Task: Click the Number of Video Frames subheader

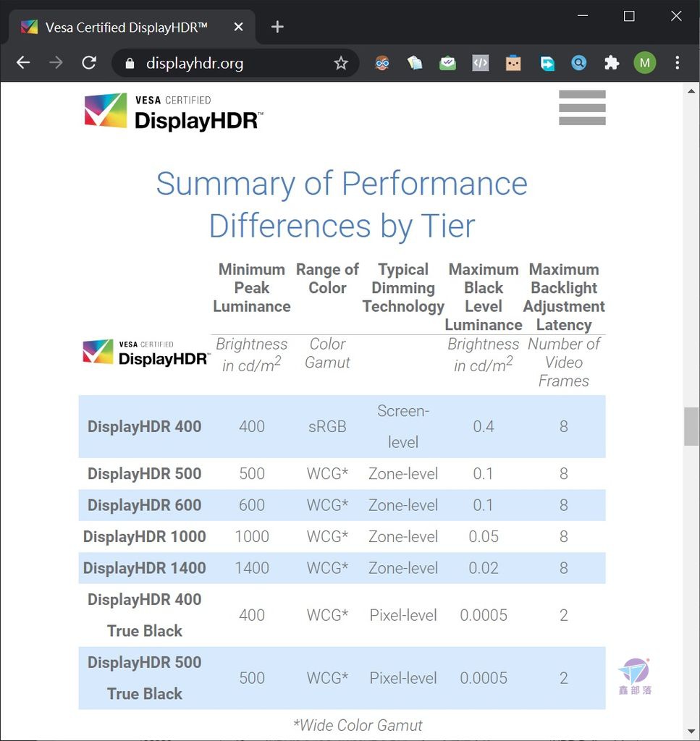Action: coord(564,362)
